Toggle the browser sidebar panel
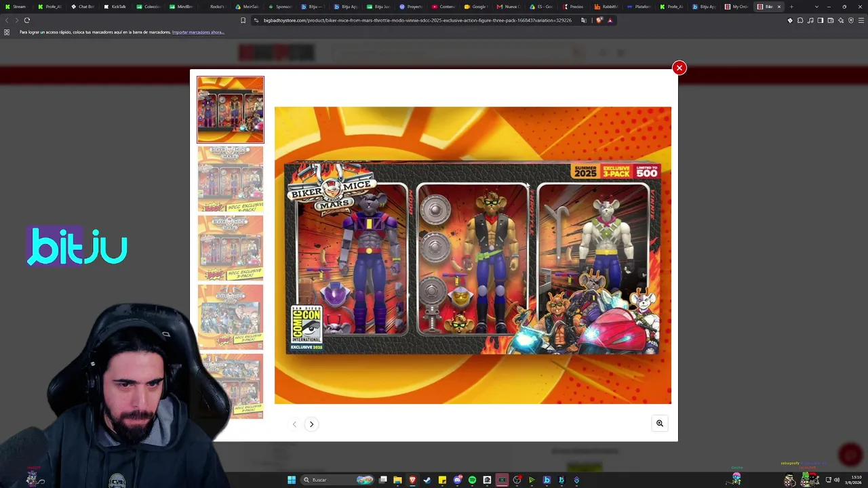This screenshot has height=488, width=868. click(x=821, y=20)
